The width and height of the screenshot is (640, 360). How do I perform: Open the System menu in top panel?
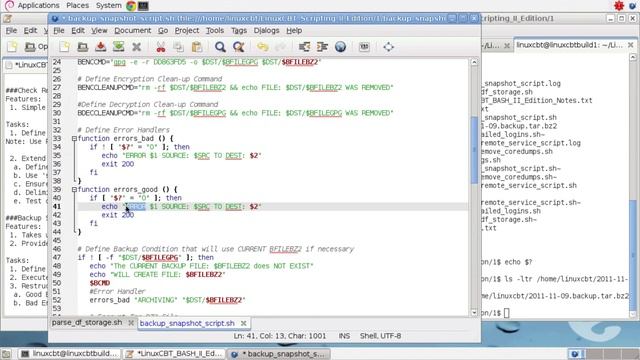pyautogui.click(x=109, y=5)
